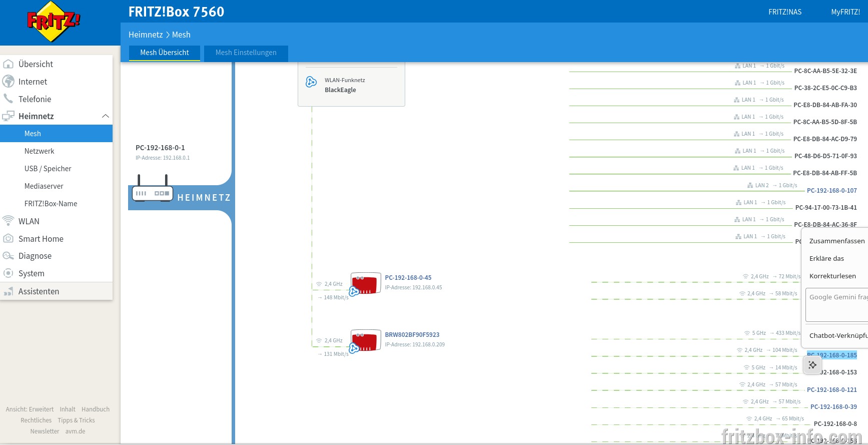Click device name PC-E8-DB-84-AB-FA-30
868x445 pixels.
tap(825, 105)
